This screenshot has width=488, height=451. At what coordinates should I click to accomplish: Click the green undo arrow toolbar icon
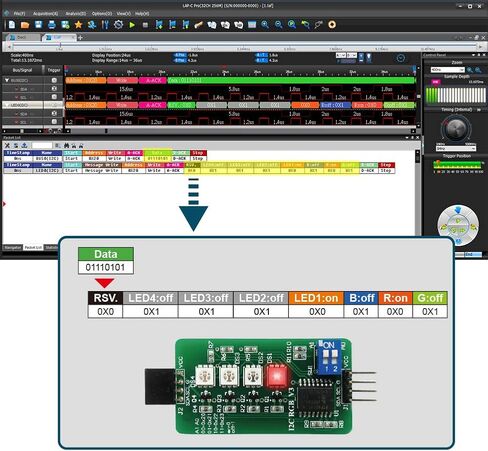305,25
